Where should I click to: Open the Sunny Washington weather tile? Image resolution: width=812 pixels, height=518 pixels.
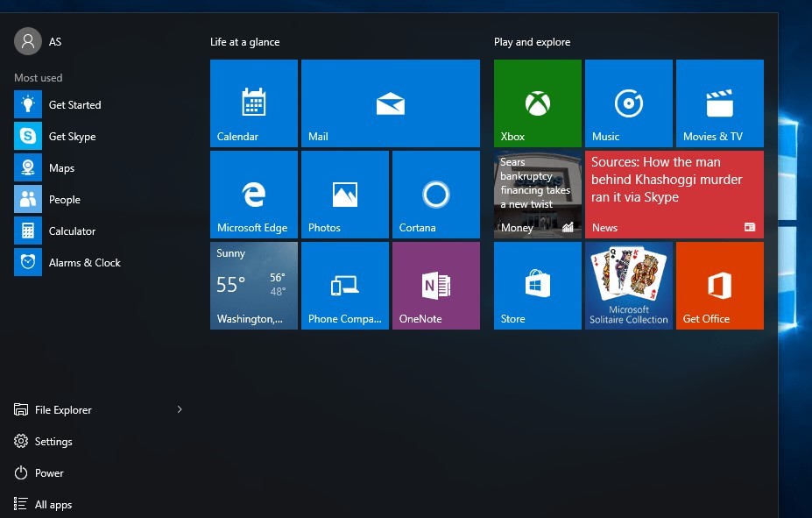pyautogui.click(x=254, y=286)
